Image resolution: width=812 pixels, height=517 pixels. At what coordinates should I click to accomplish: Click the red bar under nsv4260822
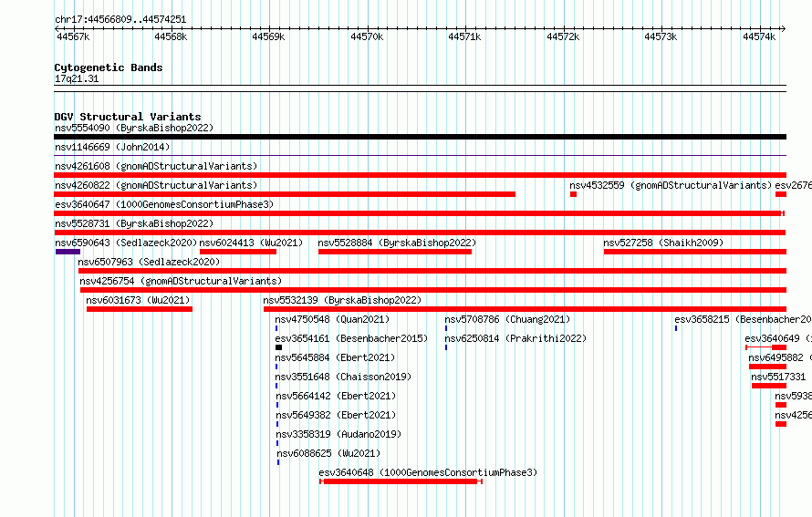[285, 194]
